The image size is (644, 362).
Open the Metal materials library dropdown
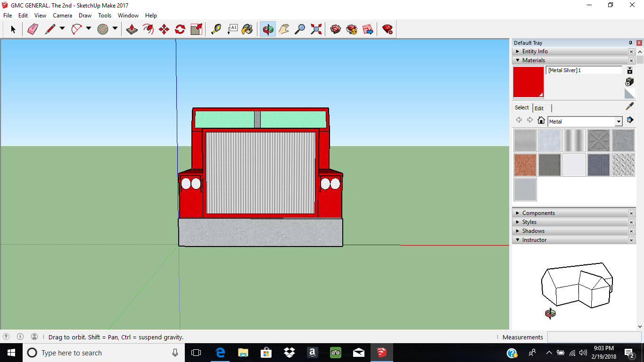coord(619,122)
